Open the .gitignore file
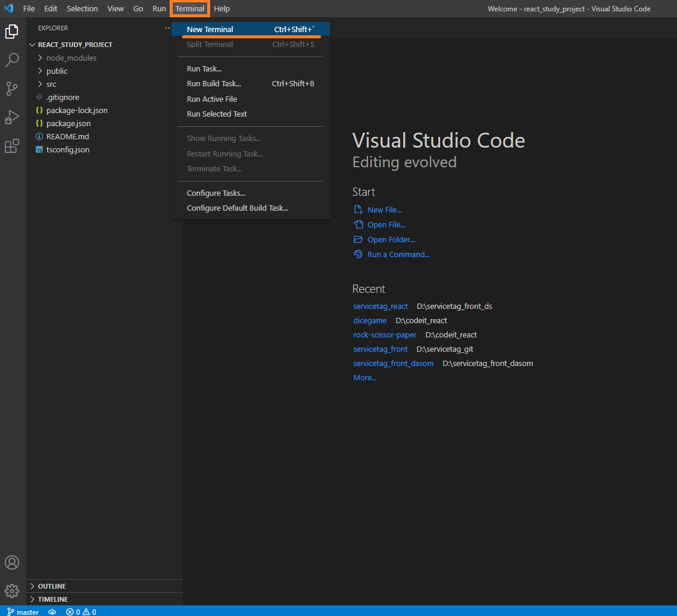Viewport: 677px width, 616px height. tap(104, 97)
